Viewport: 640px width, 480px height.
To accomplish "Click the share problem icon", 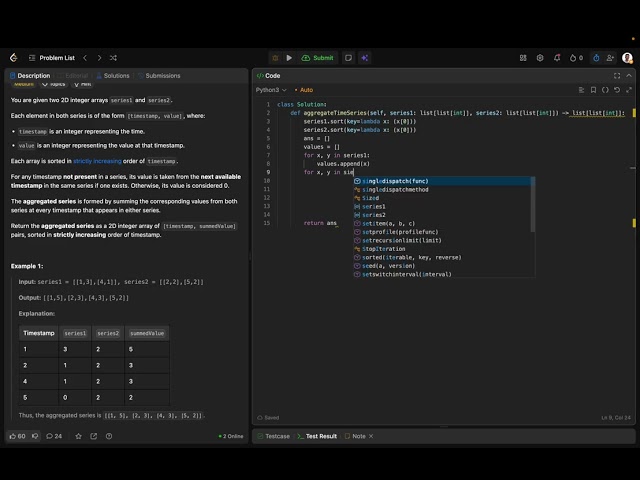I will [x=93, y=436].
